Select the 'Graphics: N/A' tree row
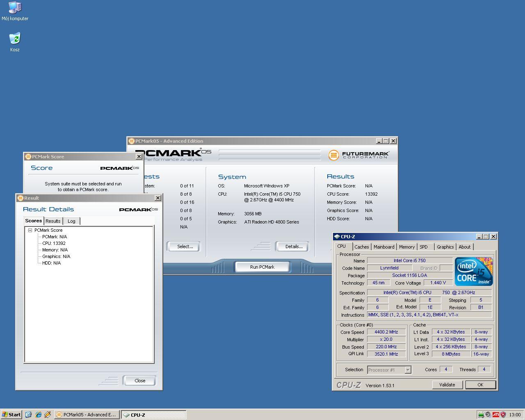 [x=56, y=256]
